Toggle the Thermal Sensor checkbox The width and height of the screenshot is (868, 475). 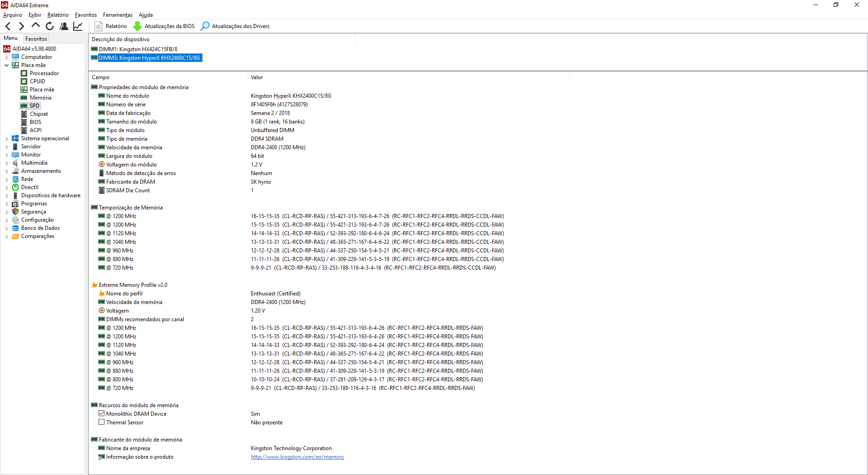pos(102,422)
